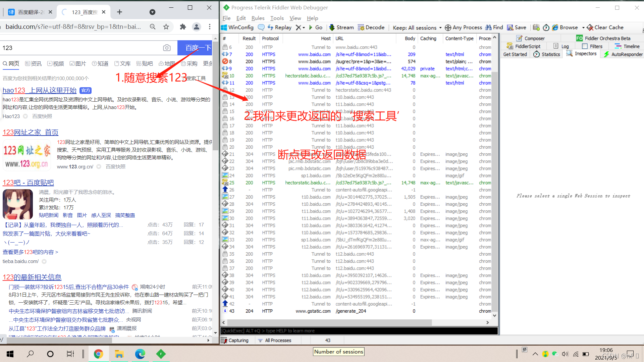This screenshot has height=362, width=644.
Task: Open the 视频 tab on Baidu results
Action: 55,63
